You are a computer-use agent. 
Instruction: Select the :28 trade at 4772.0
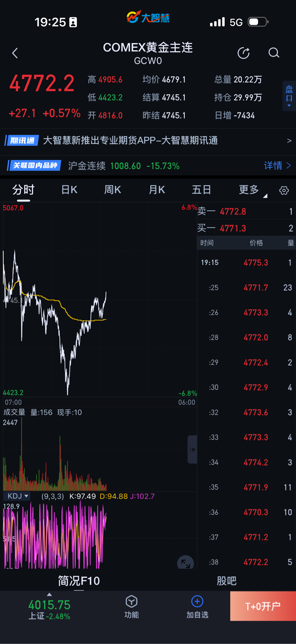click(x=246, y=338)
